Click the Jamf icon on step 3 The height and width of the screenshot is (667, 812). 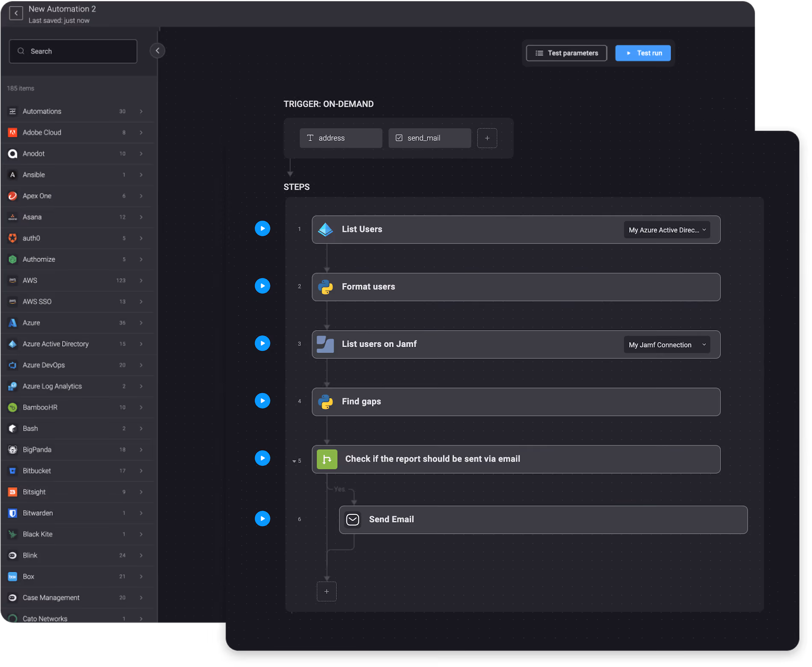[326, 344]
